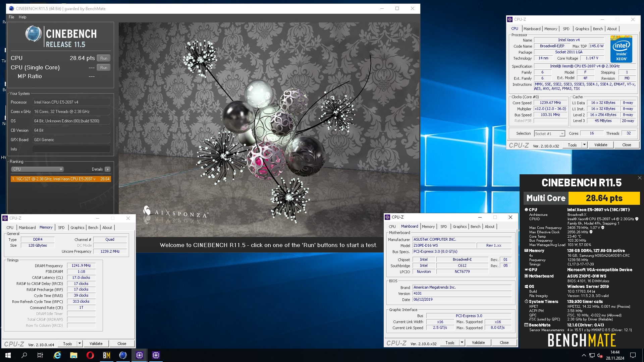This screenshot has width=644, height=362.
Task: Switch to Mainboard tab in CPU-Z CPU window
Action: (532, 29)
